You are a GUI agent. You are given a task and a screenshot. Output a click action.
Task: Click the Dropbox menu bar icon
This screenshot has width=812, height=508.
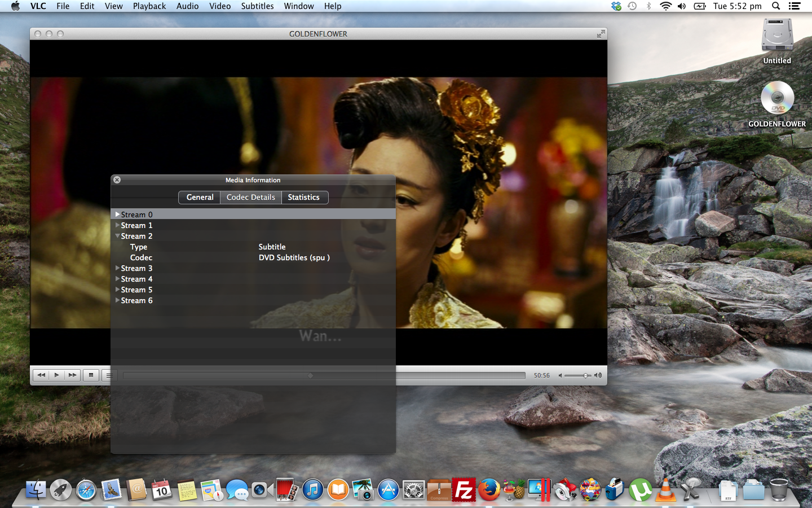point(616,6)
